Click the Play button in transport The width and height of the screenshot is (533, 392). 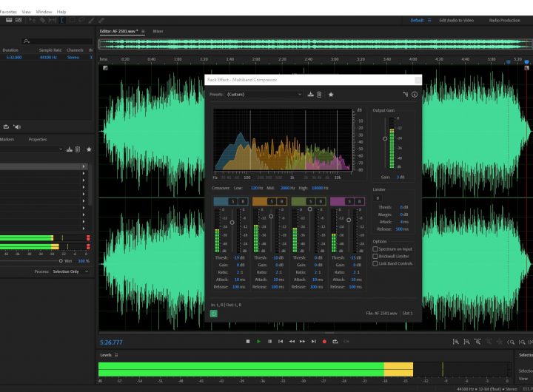point(258,341)
